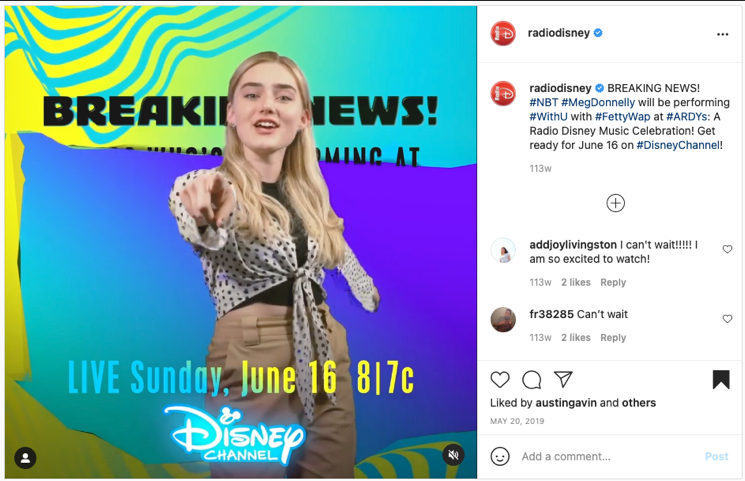745x481 pixels.
Task: Unmute the video with the speaker icon
Action: tap(453, 455)
